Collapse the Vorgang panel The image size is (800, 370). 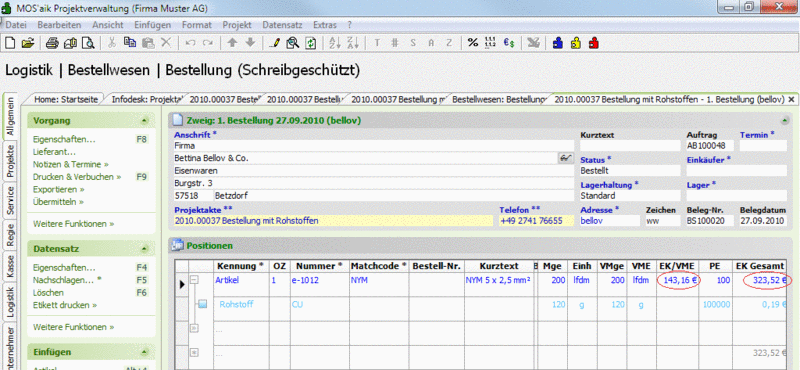(144, 121)
